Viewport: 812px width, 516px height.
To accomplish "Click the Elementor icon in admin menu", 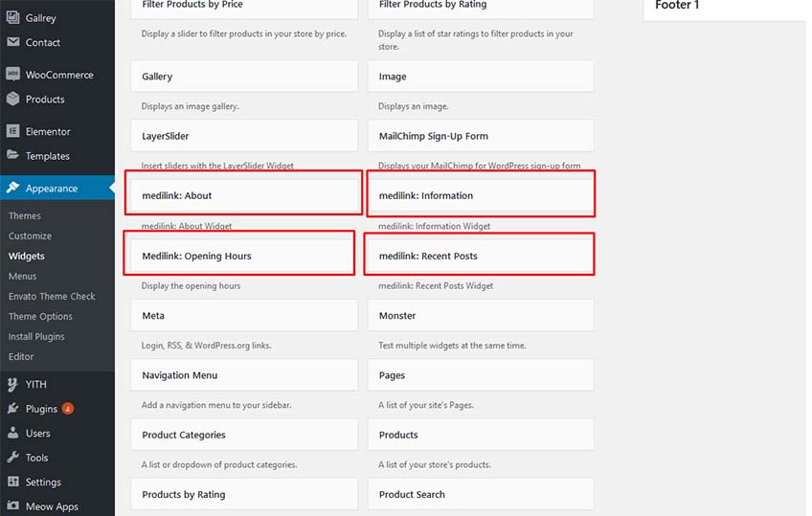I will pos(13,131).
